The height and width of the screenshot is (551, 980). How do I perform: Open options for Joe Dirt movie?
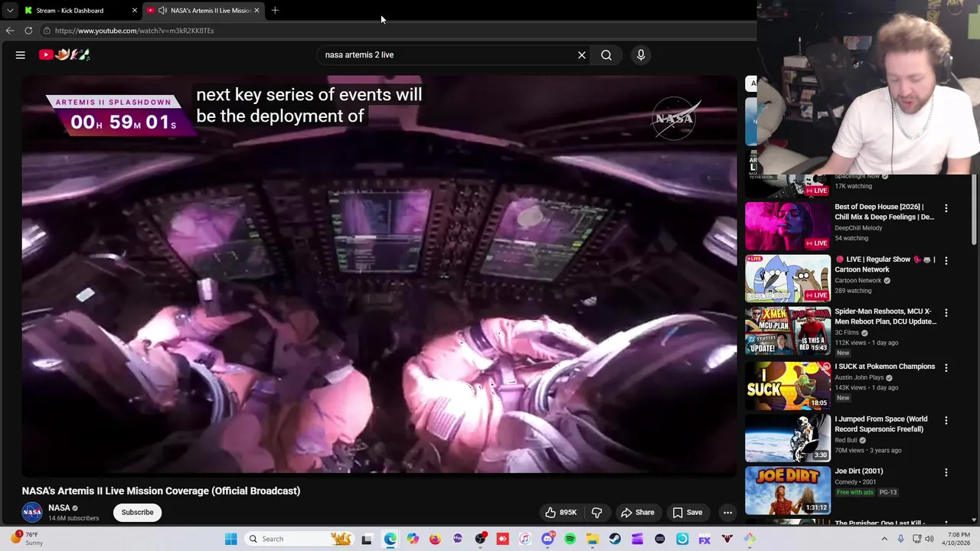point(946,472)
